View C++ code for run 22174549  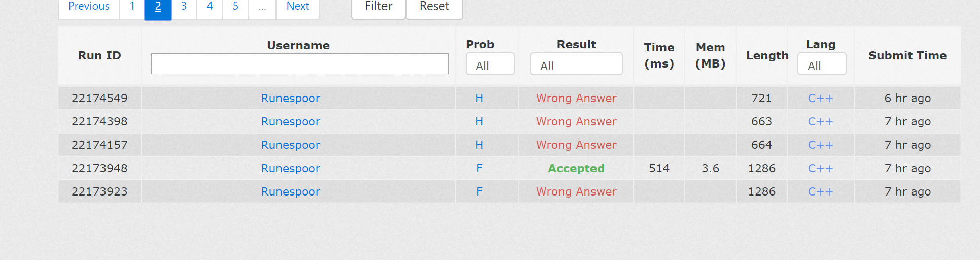(x=820, y=99)
